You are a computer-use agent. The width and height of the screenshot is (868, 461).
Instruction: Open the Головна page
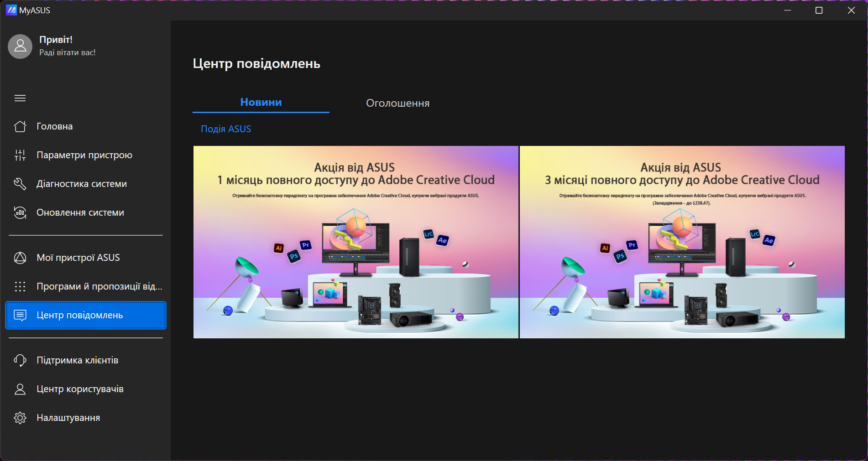86,126
